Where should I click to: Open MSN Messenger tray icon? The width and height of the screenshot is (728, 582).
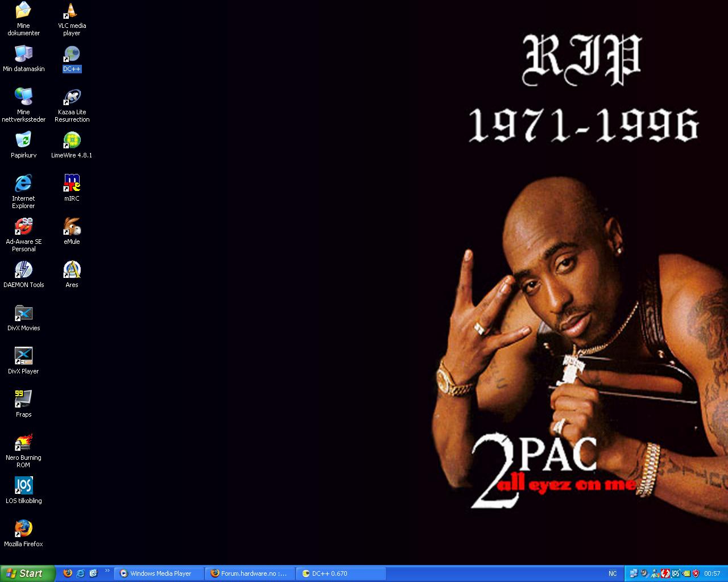(x=655, y=573)
